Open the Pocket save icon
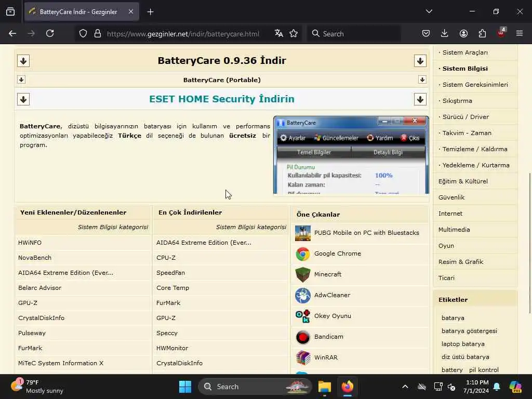Image resolution: width=532 pixels, height=399 pixels. coord(426,34)
